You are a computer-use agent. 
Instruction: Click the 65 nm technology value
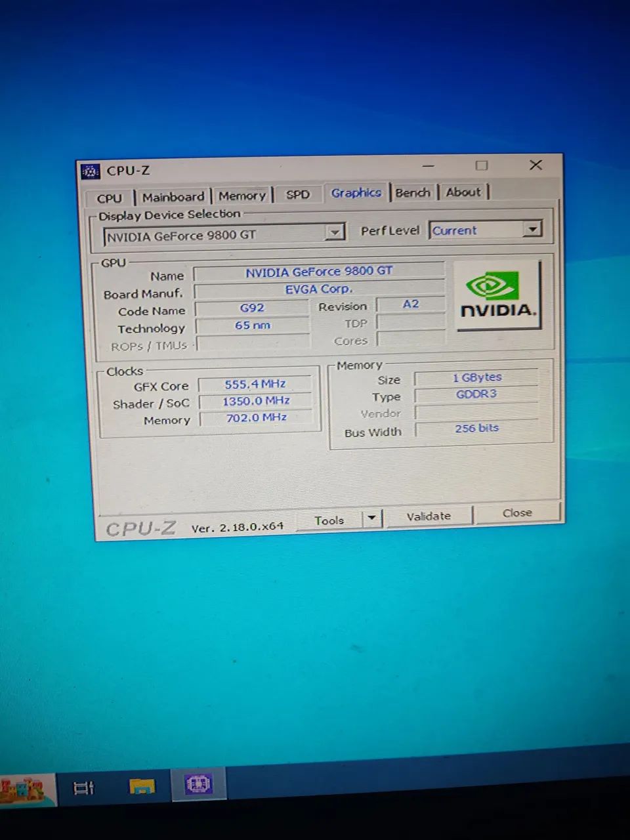(253, 325)
